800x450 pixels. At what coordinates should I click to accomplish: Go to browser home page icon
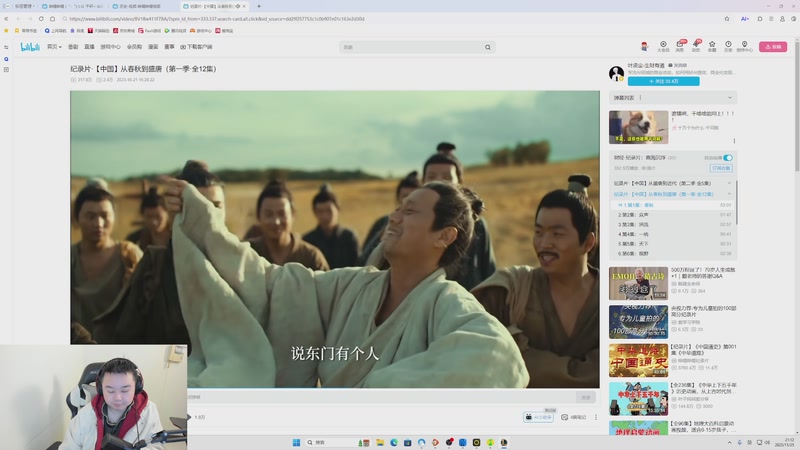tap(52, 19)
